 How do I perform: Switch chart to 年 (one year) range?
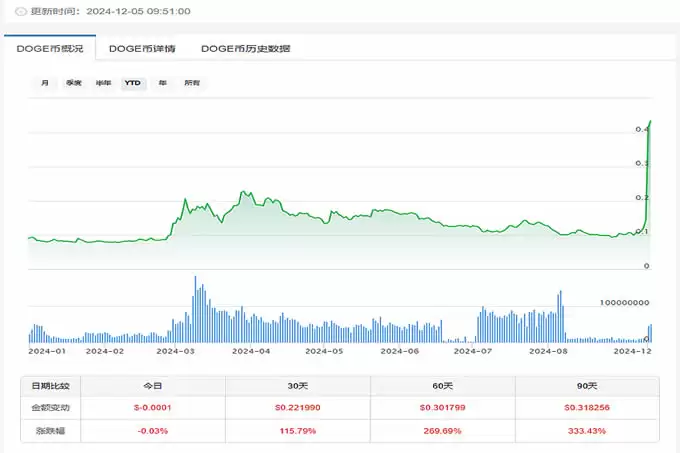pos(162,83)
